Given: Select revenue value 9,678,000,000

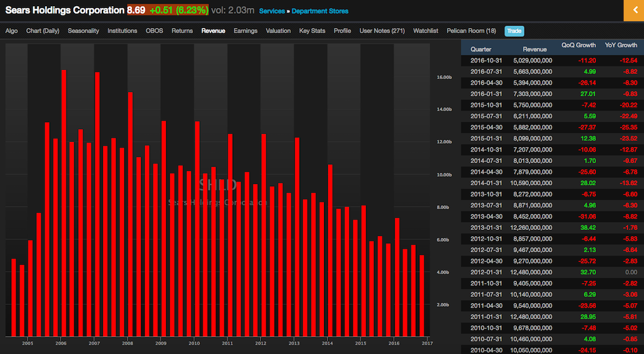Looking at the screenshot, I should 533,328.
